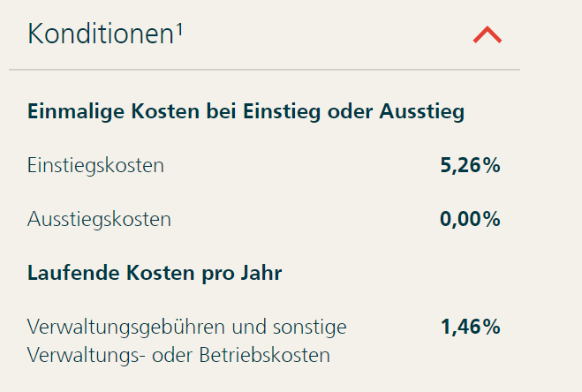Click the word "sonstige" in fee label
This screenshot has height=392, width=582.
pos(311,328)
